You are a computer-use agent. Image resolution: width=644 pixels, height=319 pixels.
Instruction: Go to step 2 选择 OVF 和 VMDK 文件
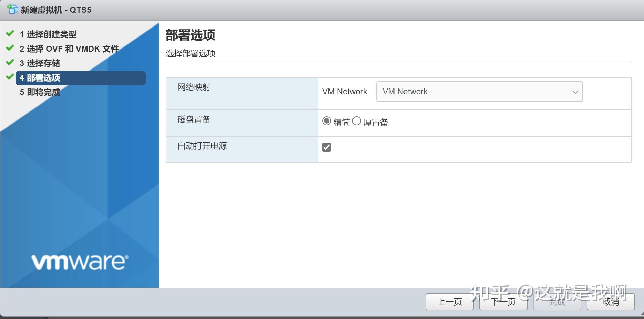69,49
